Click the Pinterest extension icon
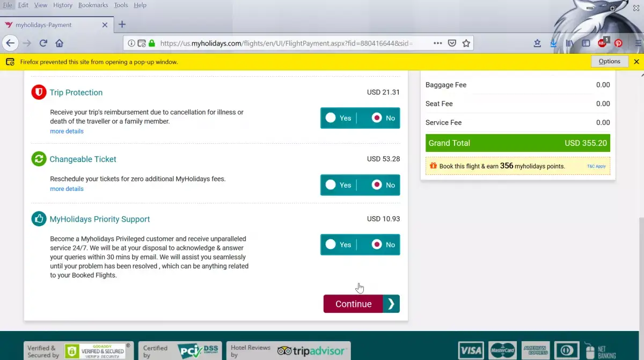Image resolution: width=644 pixels, height=360 pixels. click(619, 43)
